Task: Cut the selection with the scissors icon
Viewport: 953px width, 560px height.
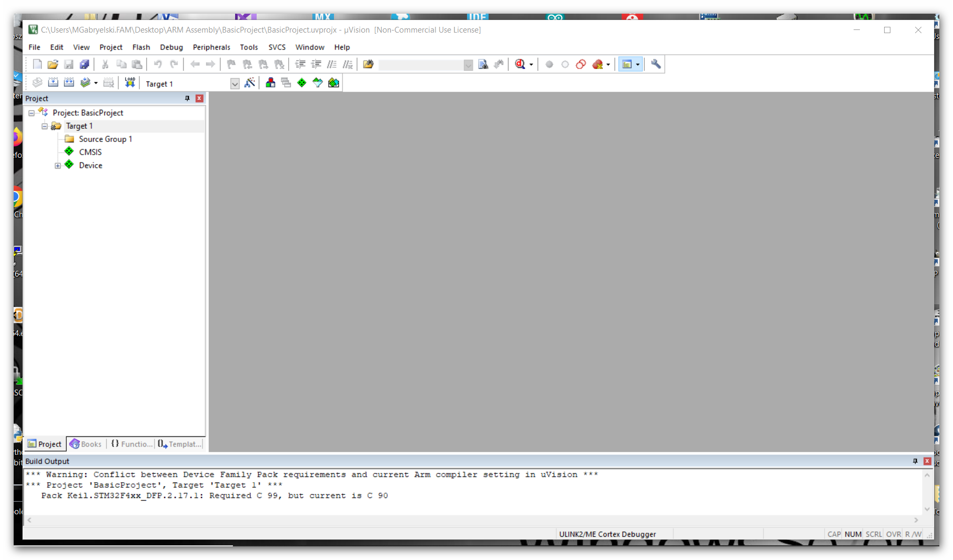Action: point(105,64)
